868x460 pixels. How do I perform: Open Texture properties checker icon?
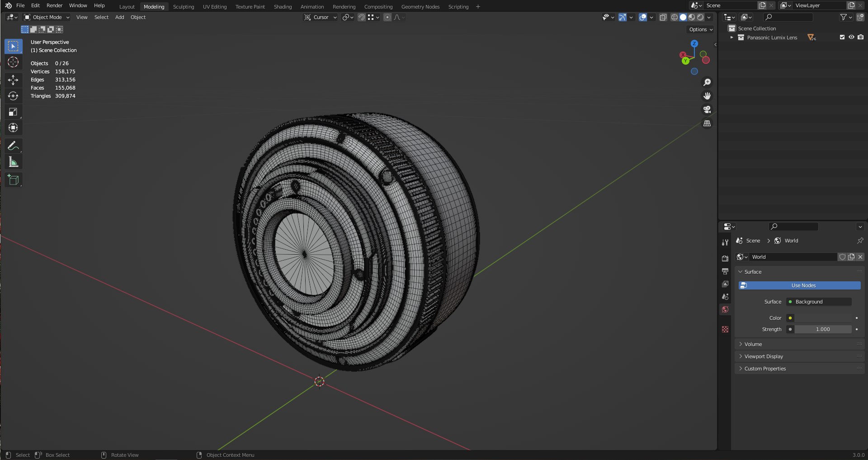click(x=725, y=329)
